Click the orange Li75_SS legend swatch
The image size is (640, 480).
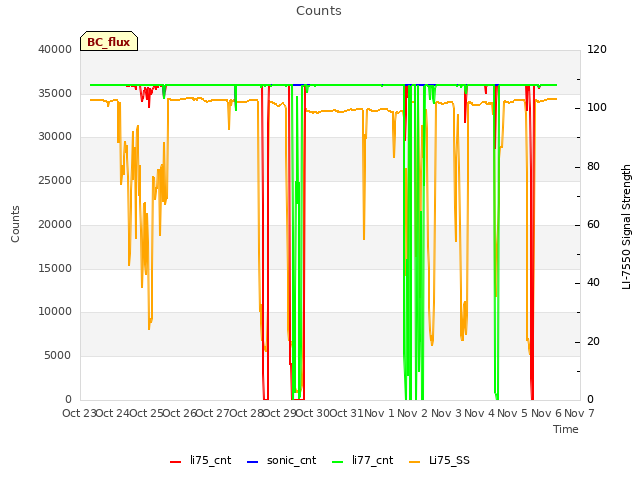coord(415,462)
